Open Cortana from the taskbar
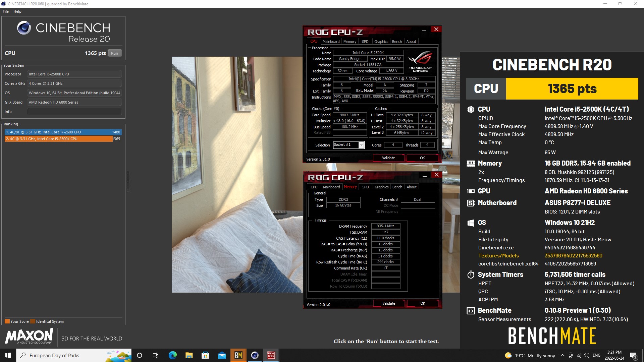The image size is (644, 362). pos(140,355)
